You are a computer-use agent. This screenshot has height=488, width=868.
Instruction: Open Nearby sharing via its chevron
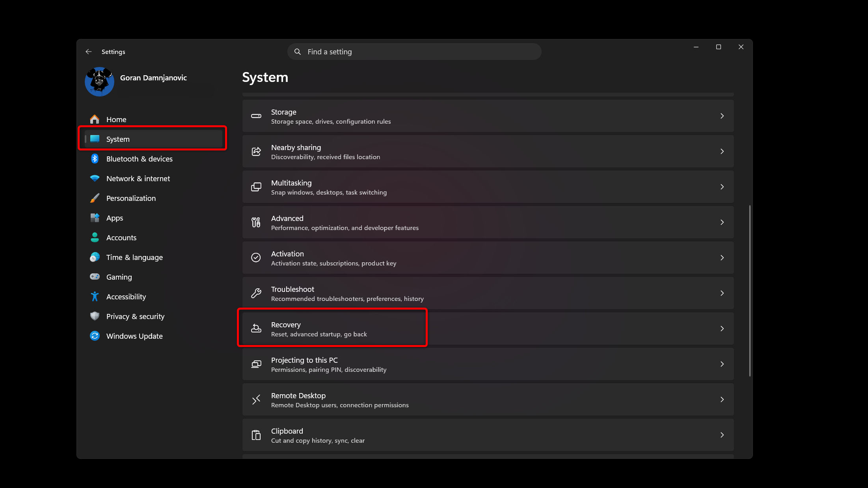[x=722, y=151]
